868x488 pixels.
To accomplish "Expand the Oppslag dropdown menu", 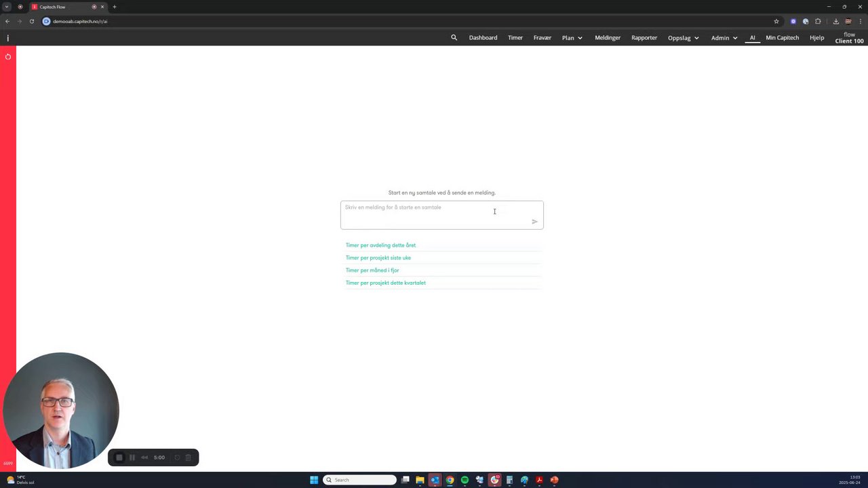I will (684, 38).
